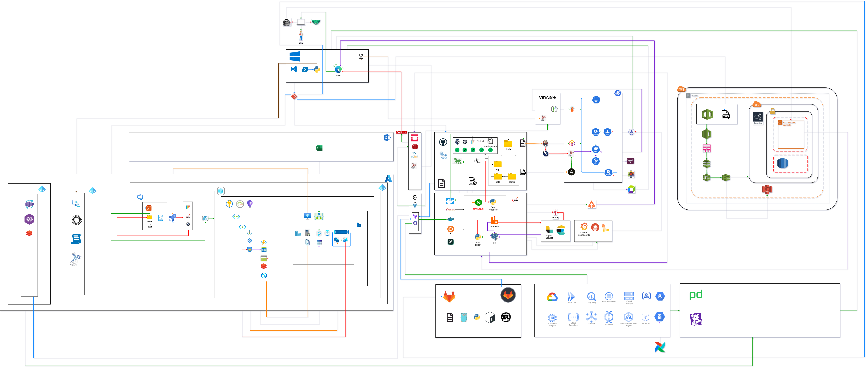Click the Google Kubernetes Engine icon
868x369 pixels.
(628, 317)
